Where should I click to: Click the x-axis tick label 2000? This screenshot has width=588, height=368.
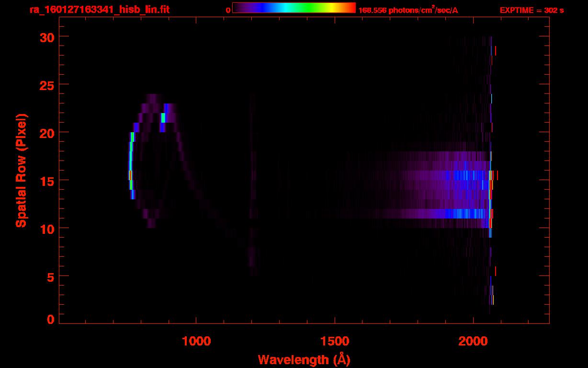click(473, 341)
